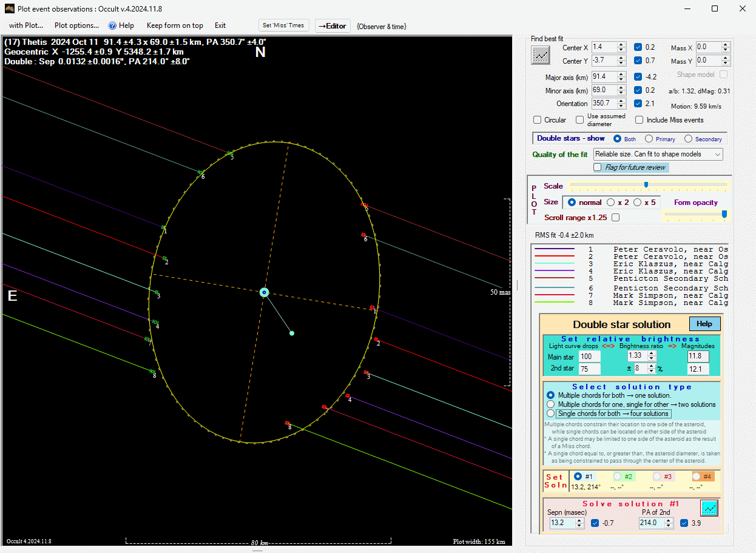Click the Occult app icon in title bar
The image size is (756, 553).
coord(9,8)
